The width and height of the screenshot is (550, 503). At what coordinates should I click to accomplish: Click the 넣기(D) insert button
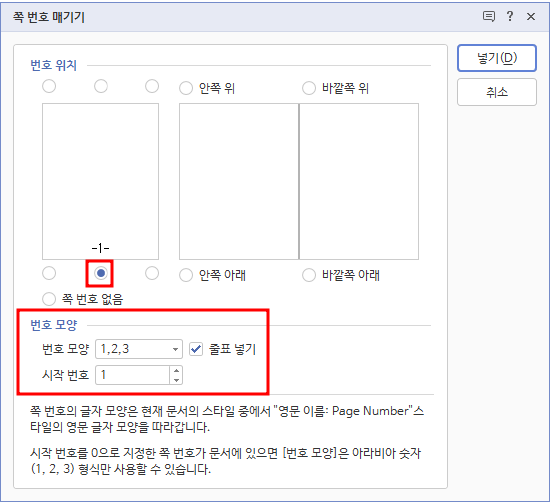pyautogui.click(x=497, y=58)
